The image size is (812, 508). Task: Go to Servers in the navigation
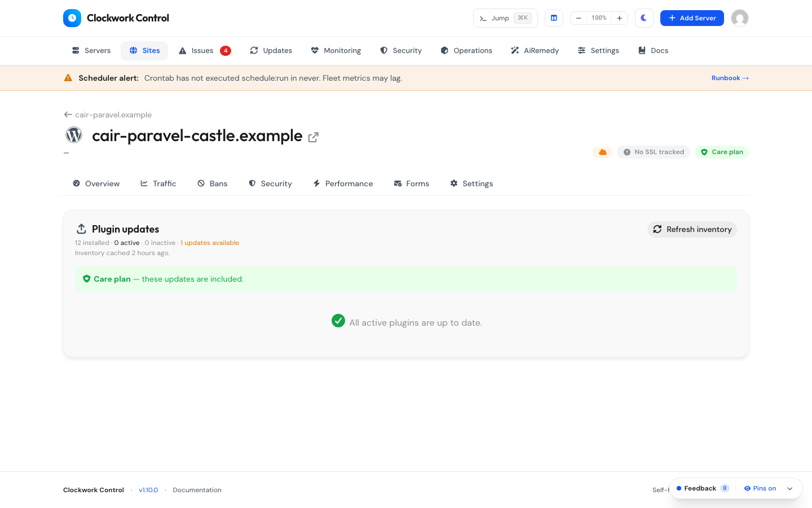(91, 51)
